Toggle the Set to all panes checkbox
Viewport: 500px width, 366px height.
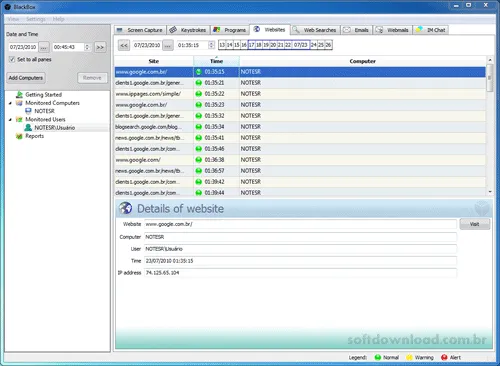12,59
